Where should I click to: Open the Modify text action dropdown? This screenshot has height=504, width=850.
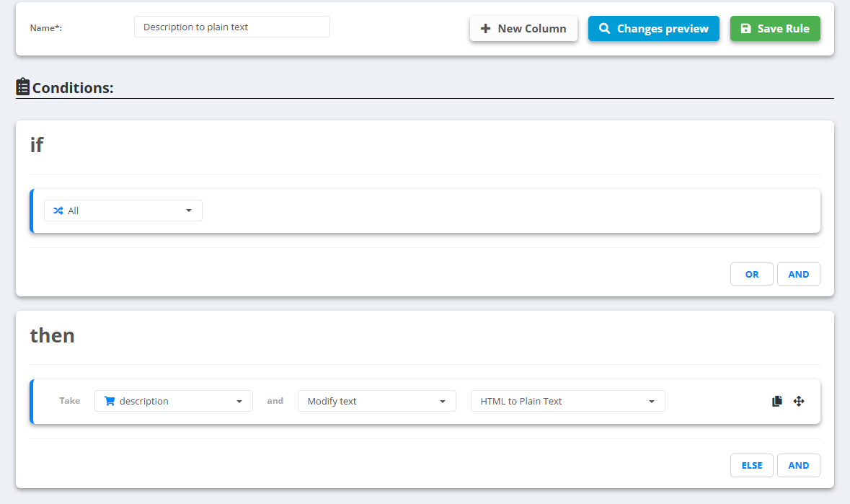[377, 401]
